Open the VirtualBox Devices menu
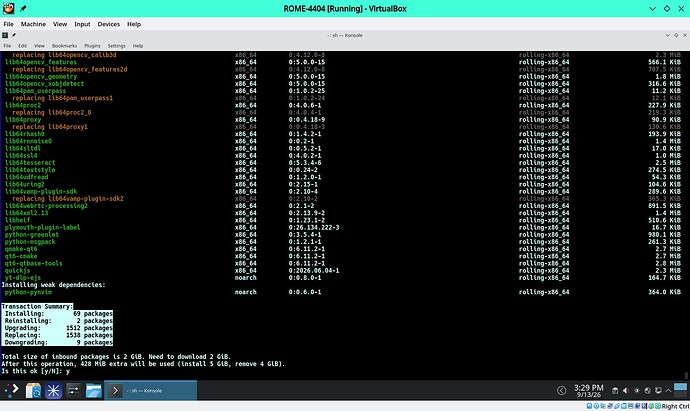The height and width of the screenshot is (411, 690). pos(108,24)
